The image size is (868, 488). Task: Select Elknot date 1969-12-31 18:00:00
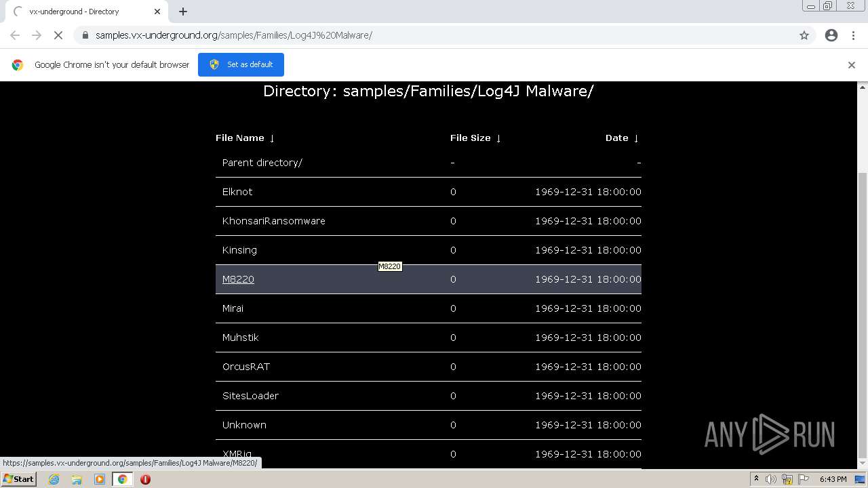[x=588, y=192]
